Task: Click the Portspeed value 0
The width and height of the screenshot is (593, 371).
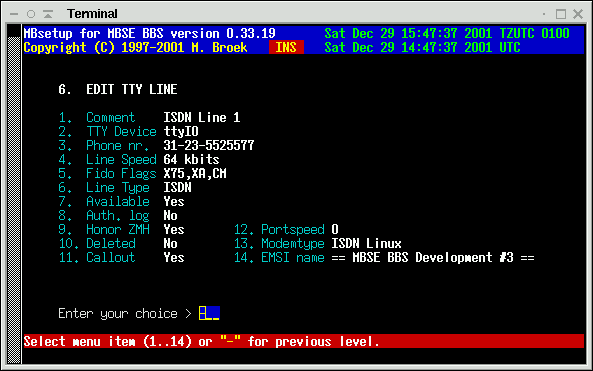Action: coord(335,229)
